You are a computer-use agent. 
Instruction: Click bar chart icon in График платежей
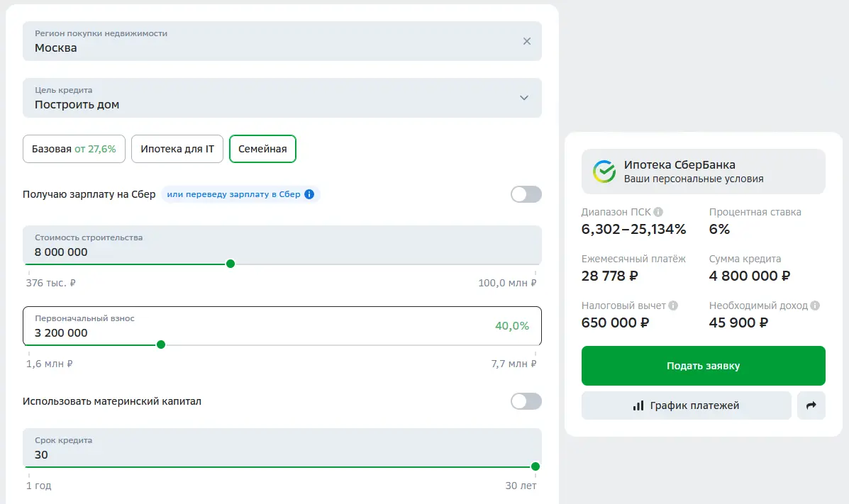(x=638, y=405)
